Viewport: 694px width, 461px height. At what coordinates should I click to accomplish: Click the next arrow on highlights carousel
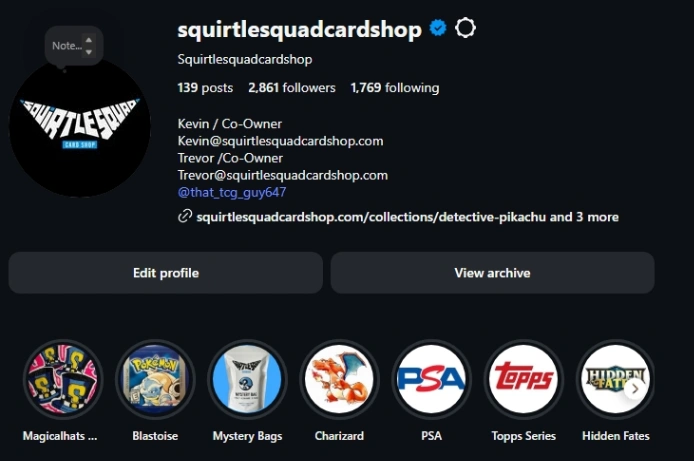tap(635, 389)
